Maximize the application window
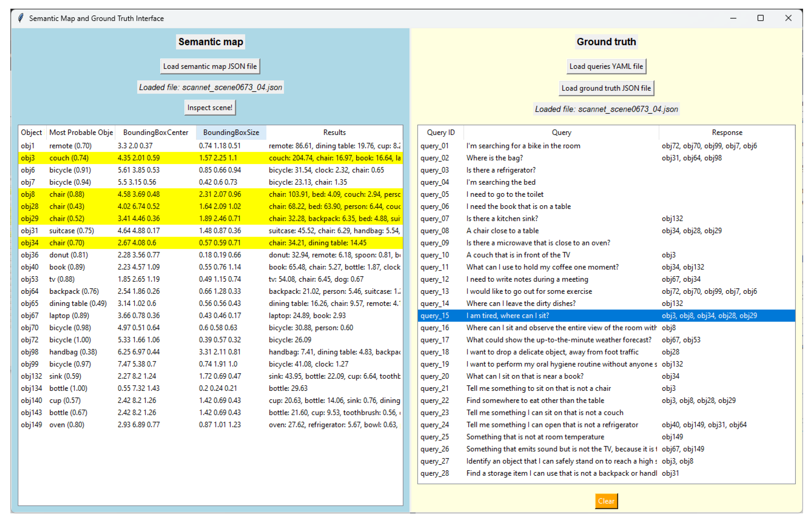This screenshot has width=812, height=523. coord(760,18)
